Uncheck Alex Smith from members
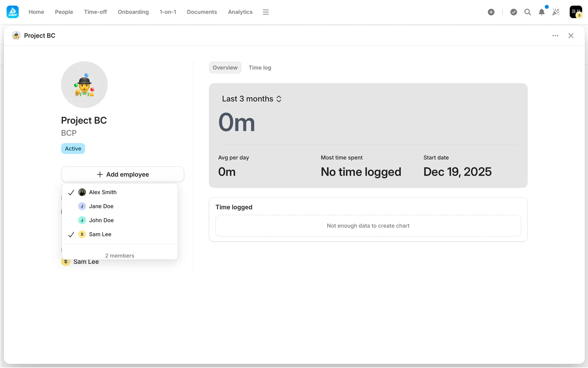Screen dimensions: 588x368 coord(103,192)
